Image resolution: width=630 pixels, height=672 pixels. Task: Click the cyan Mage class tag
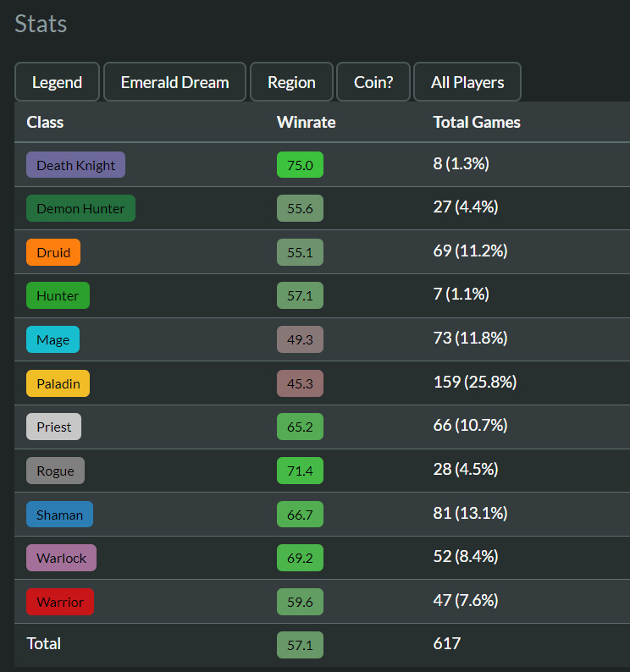pos(52,339)
